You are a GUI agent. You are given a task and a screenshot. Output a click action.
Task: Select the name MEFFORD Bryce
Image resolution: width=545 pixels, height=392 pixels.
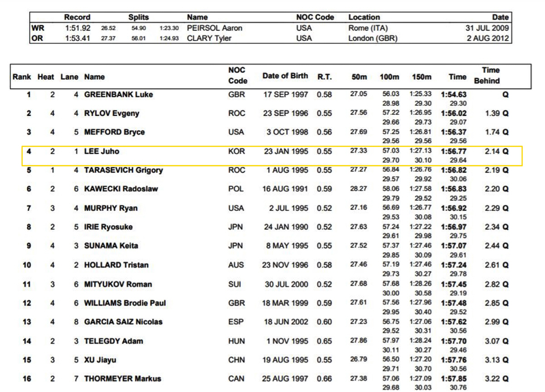pyautogui.click(x=114, y=132)
